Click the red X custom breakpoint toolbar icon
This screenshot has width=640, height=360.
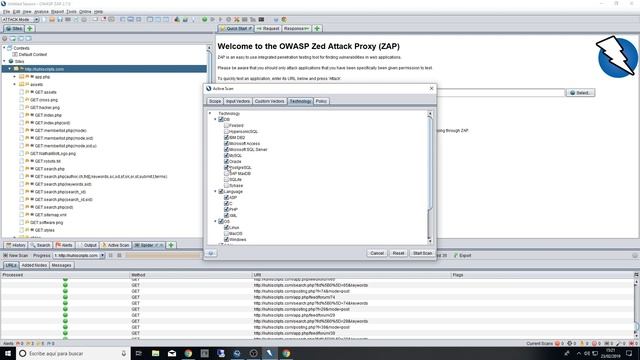click(x=236, y=20)
